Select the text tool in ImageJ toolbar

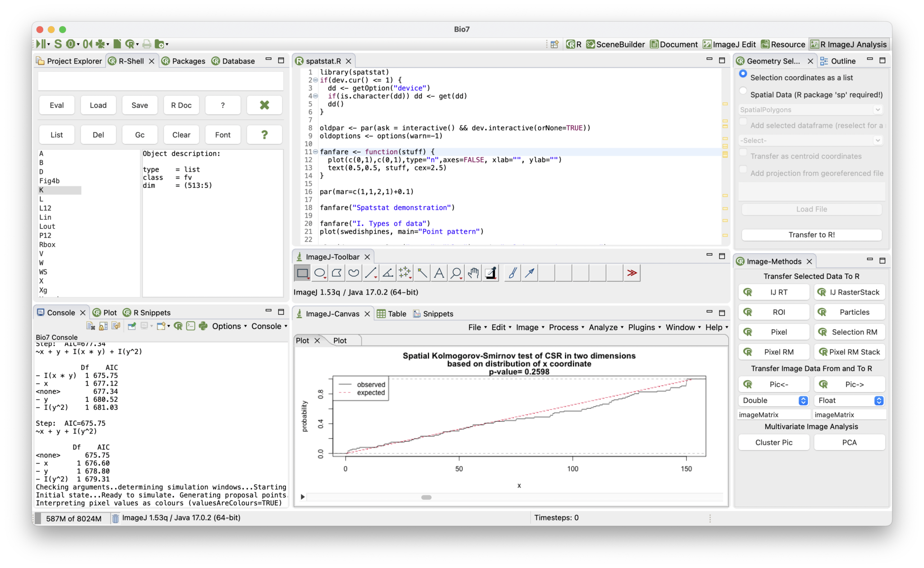[x=439, y=273]
